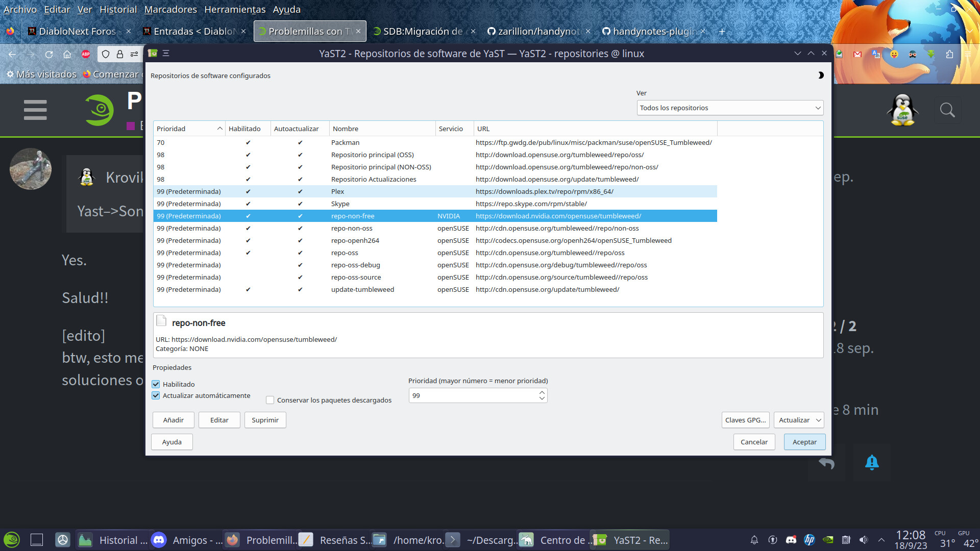Click the HP tray icon

click(x=809, y=540)
